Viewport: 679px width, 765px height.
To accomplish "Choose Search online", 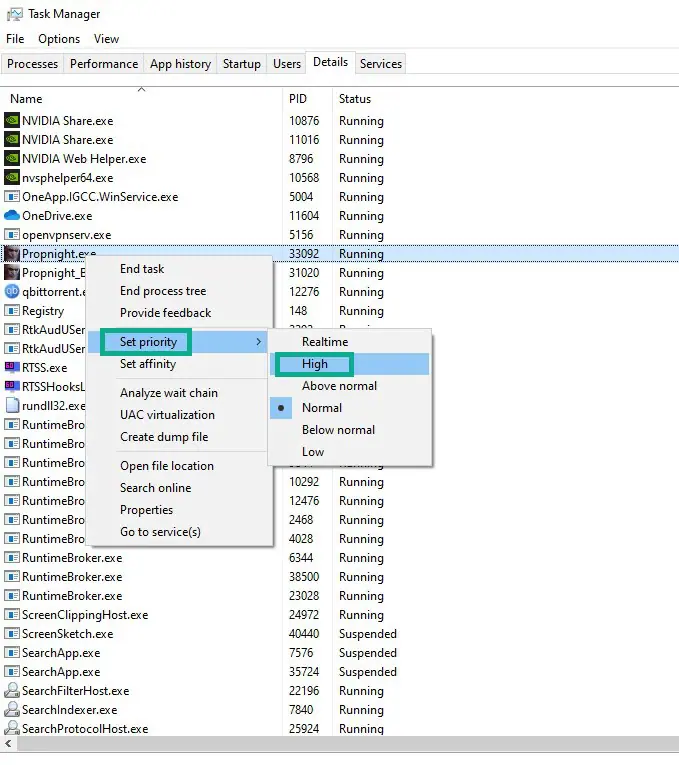I will tap(179, 488).
